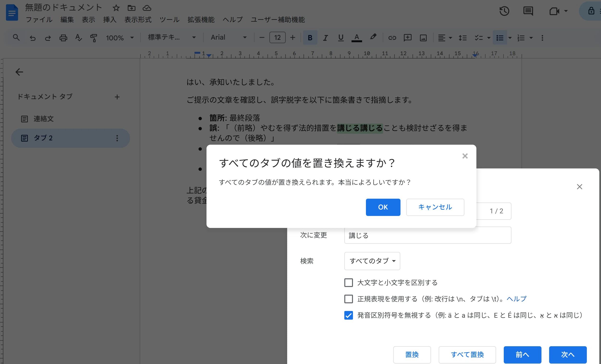Click the line spacing icon
Viewport: 601px width, 364px height.
462,38
